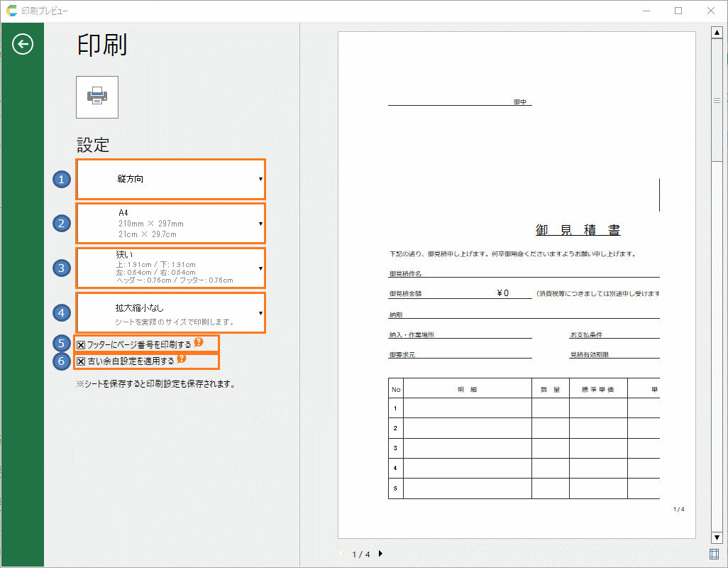Open help for footer page number setting
Screen dimensions: 728x568
200,342
